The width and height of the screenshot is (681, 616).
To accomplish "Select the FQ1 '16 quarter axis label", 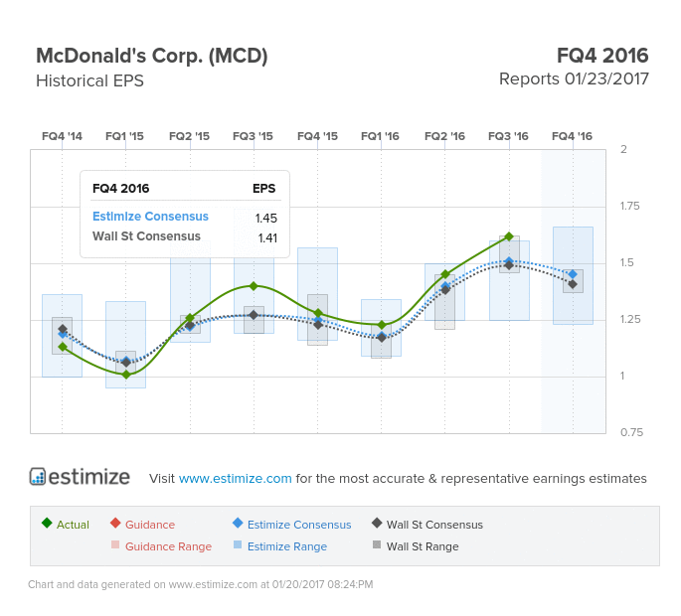I will pyautogui.click(x=381, y=136).
